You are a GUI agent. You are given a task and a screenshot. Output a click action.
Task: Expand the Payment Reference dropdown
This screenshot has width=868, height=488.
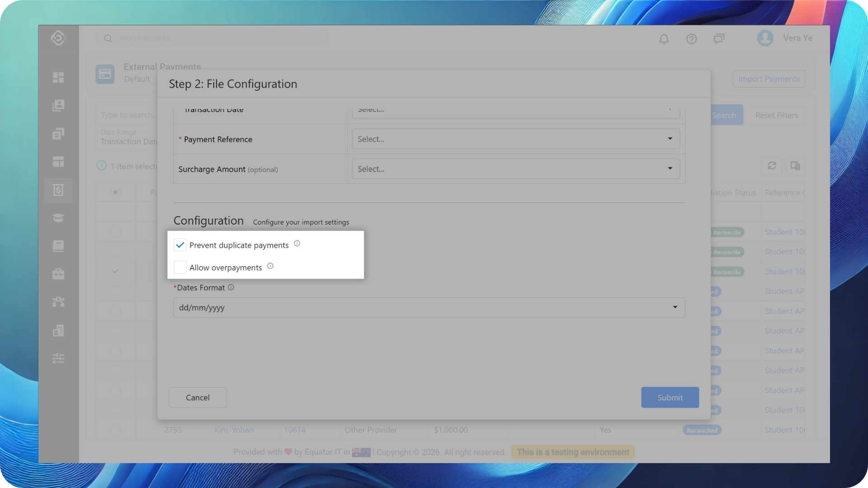tap(515, 139)
